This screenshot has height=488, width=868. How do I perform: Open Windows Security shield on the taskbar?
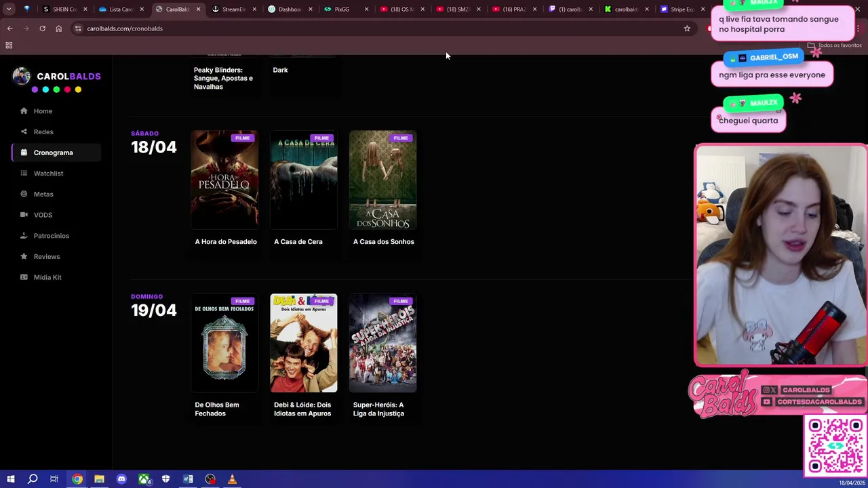[165, 479]
